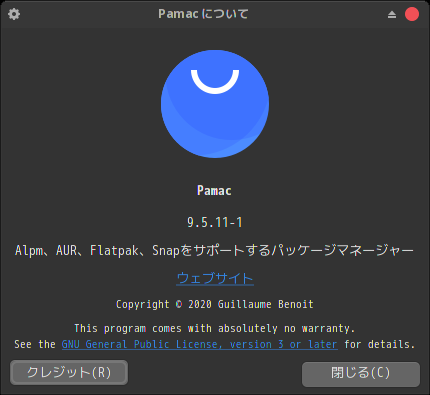430x395 pixels.
Task: Click the gear icon in the title bar
Action: (14, 14)
